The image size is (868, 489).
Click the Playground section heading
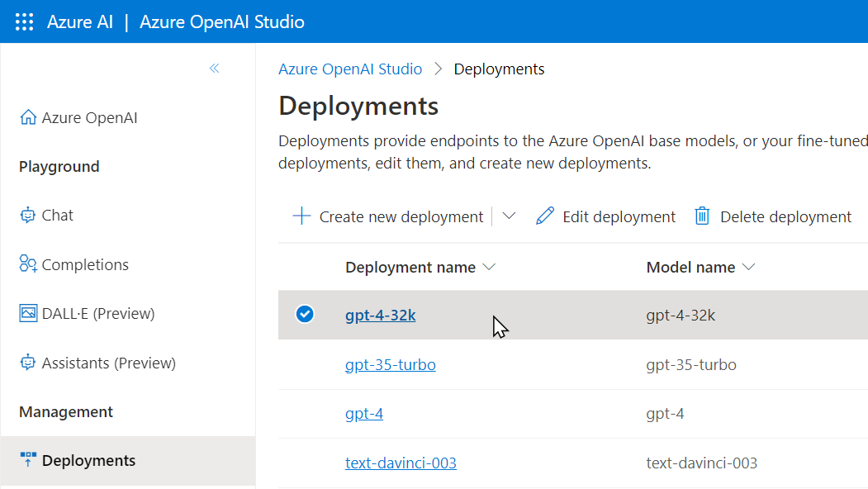[x=59, y=167]
